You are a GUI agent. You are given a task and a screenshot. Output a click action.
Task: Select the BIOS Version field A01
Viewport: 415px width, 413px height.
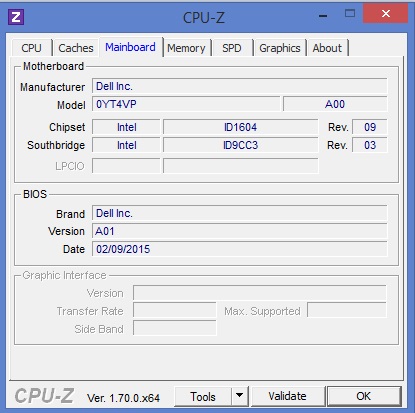[x=240, y=231]
